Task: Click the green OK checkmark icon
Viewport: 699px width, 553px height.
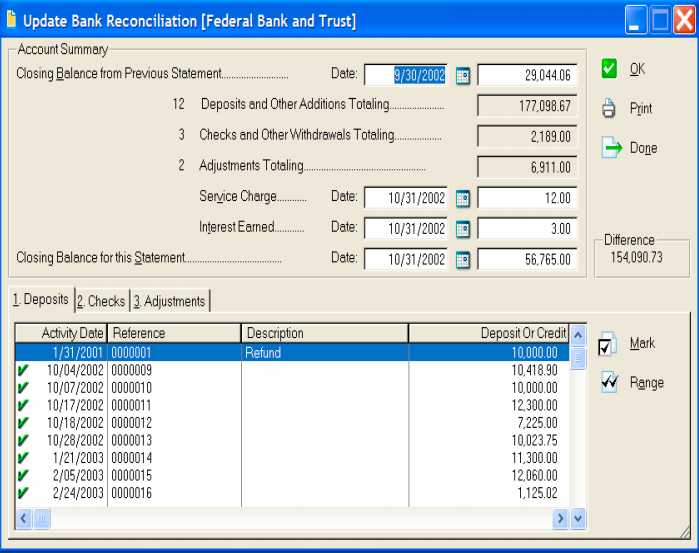Action: pos(609,69)
